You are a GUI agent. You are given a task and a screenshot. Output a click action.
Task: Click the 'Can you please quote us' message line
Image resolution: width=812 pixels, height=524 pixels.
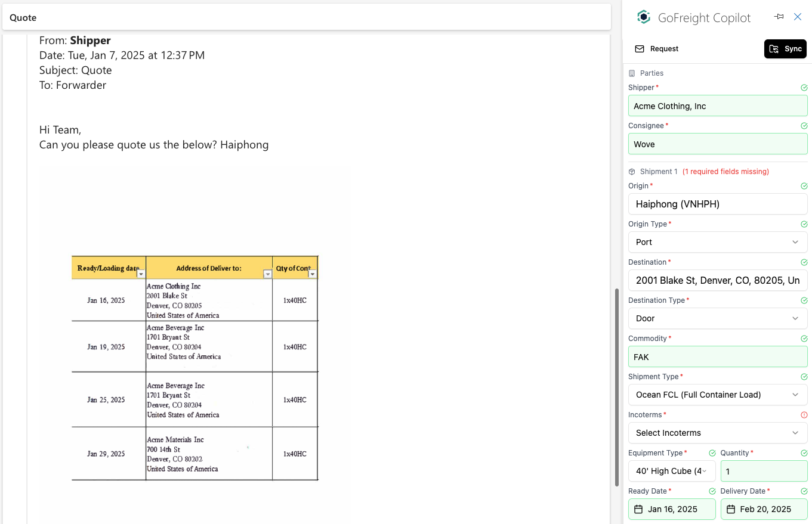coord(154,145)
